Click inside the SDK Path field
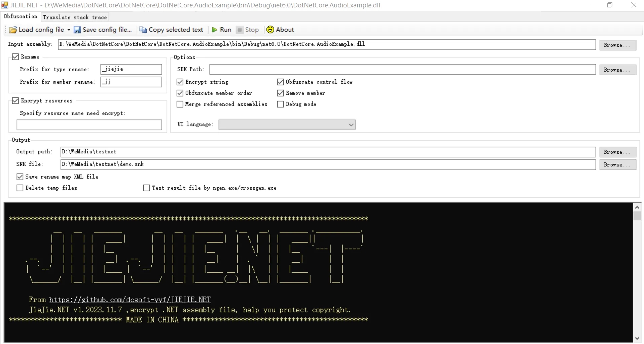 click(336, 69)
